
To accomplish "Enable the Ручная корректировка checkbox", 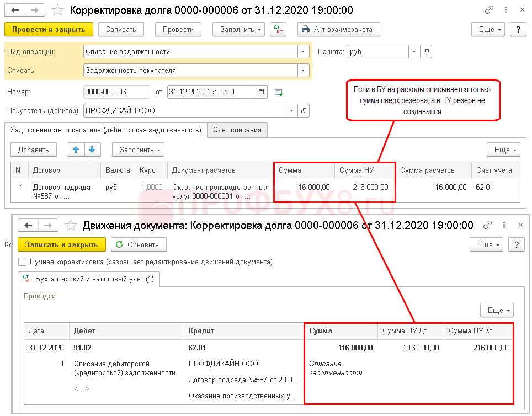I will (x=22, y=262).
